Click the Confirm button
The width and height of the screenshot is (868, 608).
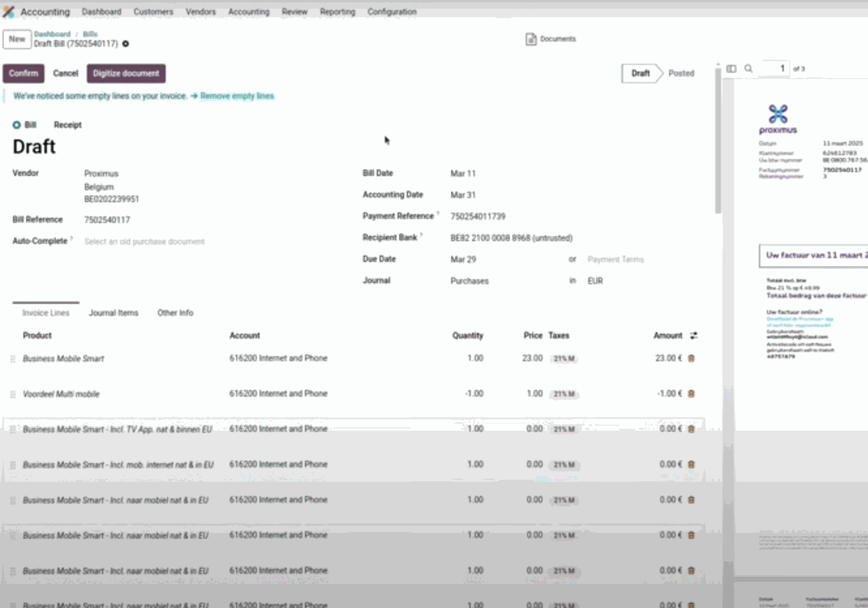(x=24, y=73)
